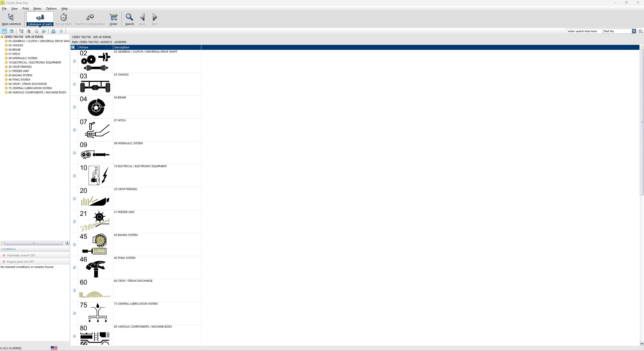Select 45 BALING SYSTEM in tree
The image size is (644, 351).
[x=20, y=75]
